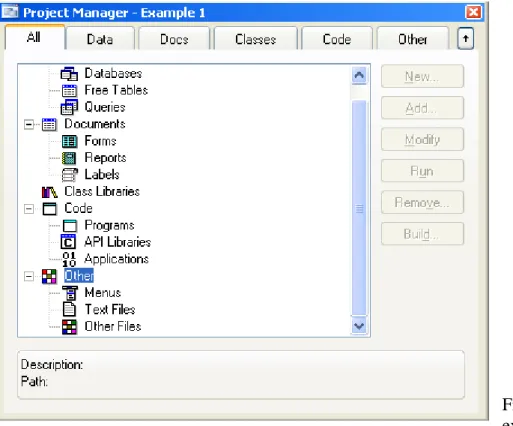Click the Build... button
The width and height of the screenshot is (513, 426).
tap(422, 234)
